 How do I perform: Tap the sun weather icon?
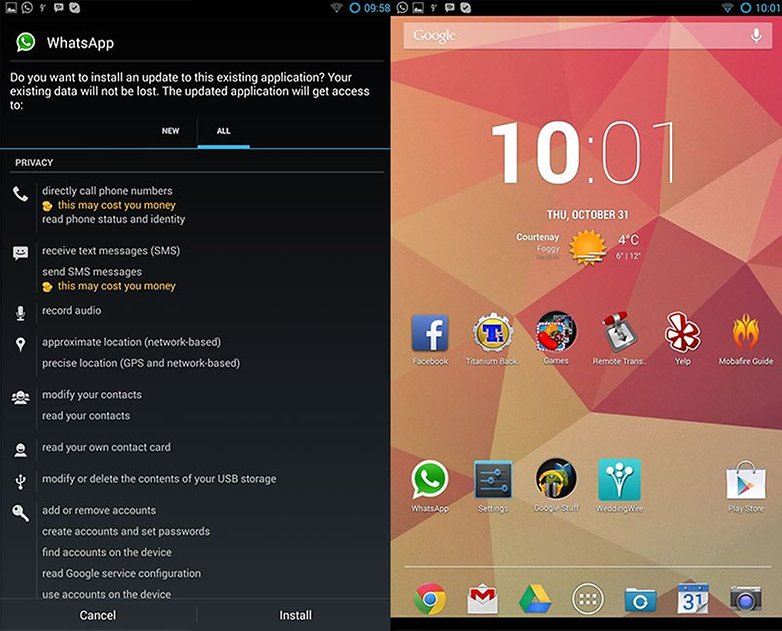tap(588, 247)
